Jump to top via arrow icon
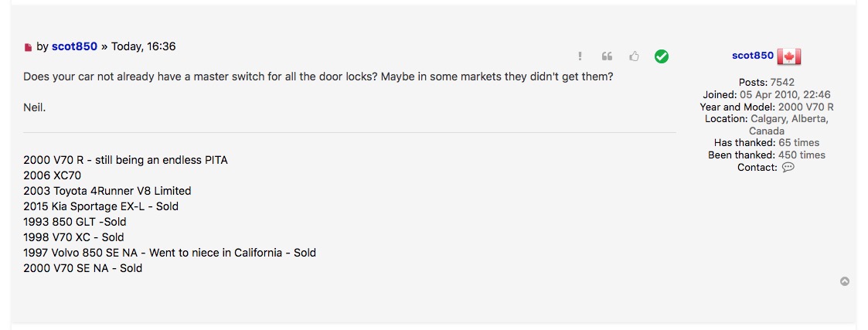 (845, 281)
